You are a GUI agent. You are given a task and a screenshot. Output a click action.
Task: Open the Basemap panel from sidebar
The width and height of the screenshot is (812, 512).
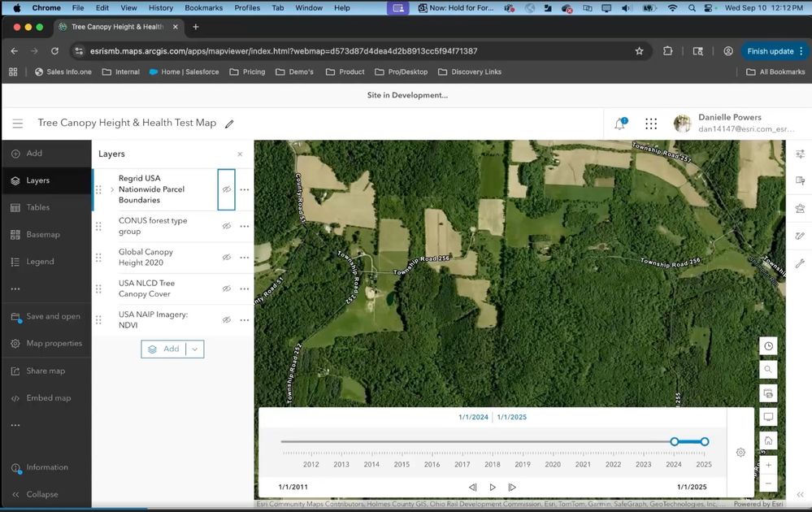pyautogui.click(x=43, y=235)
